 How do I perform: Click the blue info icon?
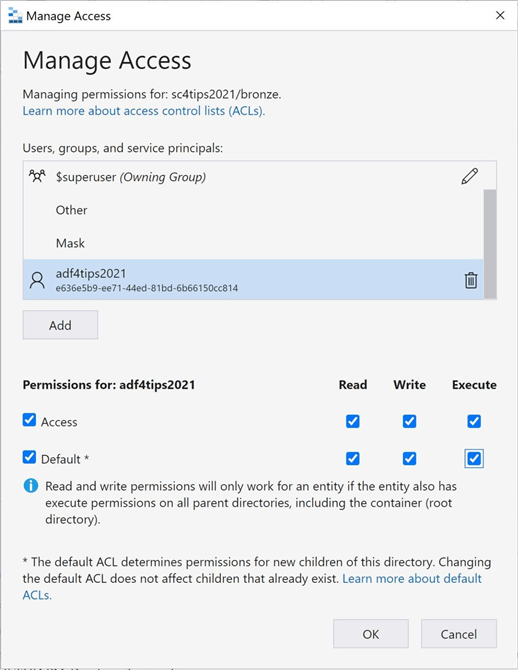pos(31,486)
